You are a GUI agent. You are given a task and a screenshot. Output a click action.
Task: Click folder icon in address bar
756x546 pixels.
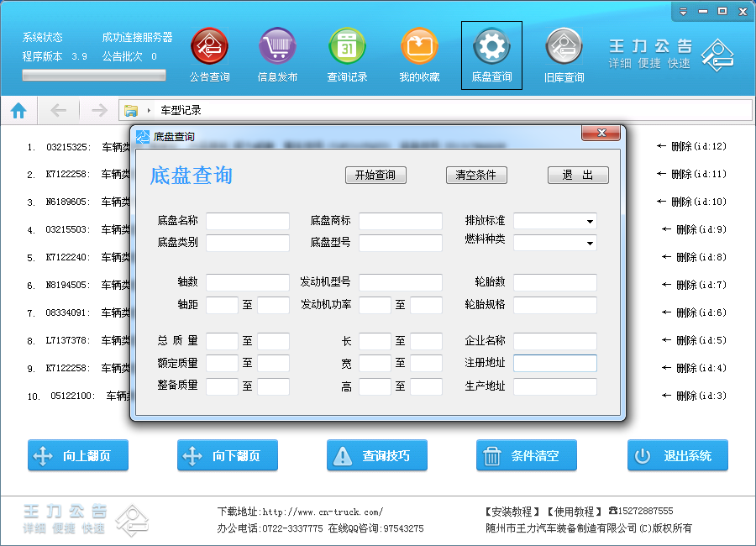pos(131,110)
